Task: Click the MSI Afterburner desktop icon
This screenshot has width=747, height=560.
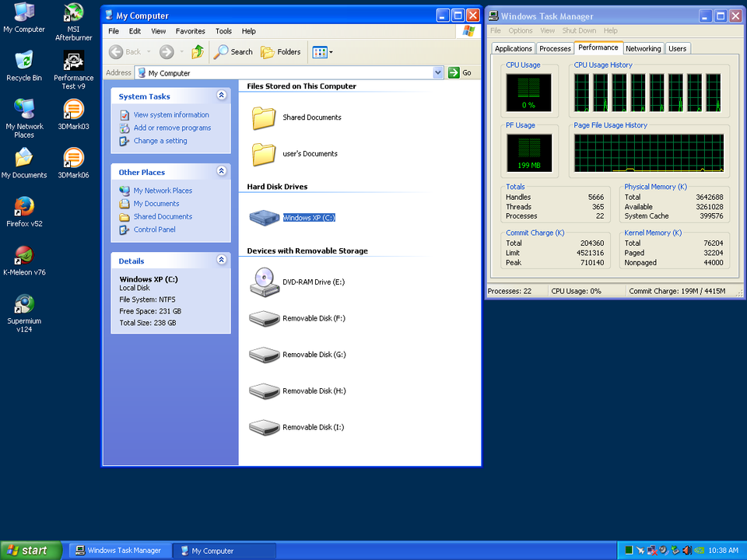Action: click(73, 14)
